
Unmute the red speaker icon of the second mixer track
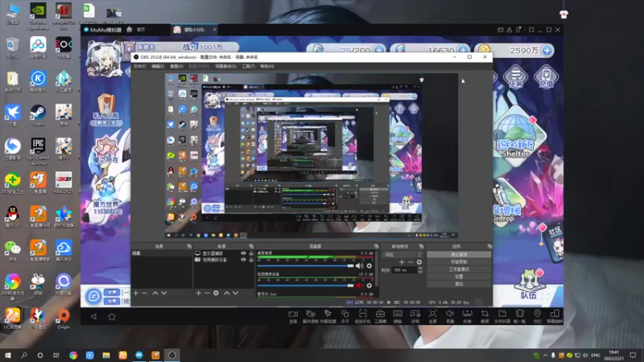pos(360,286)
